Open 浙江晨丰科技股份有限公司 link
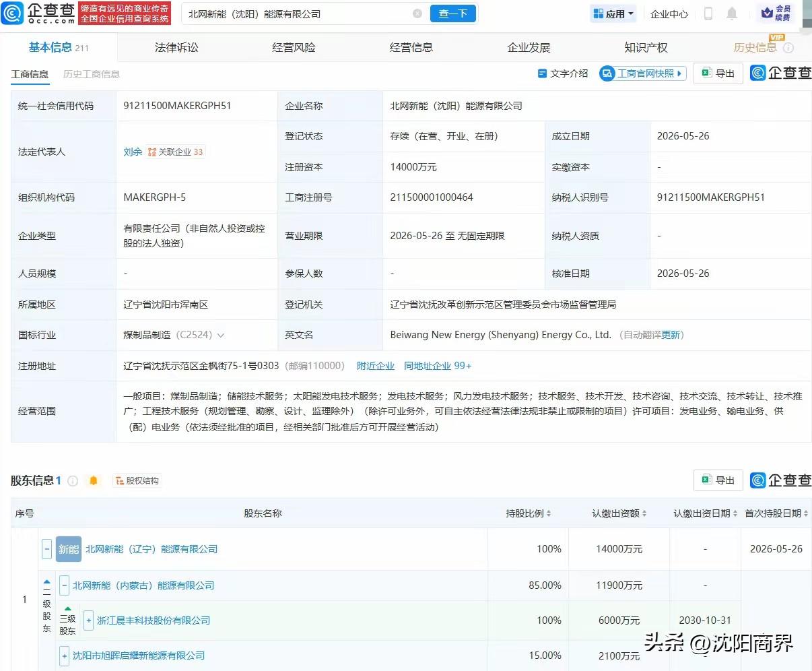 [154, 620]
